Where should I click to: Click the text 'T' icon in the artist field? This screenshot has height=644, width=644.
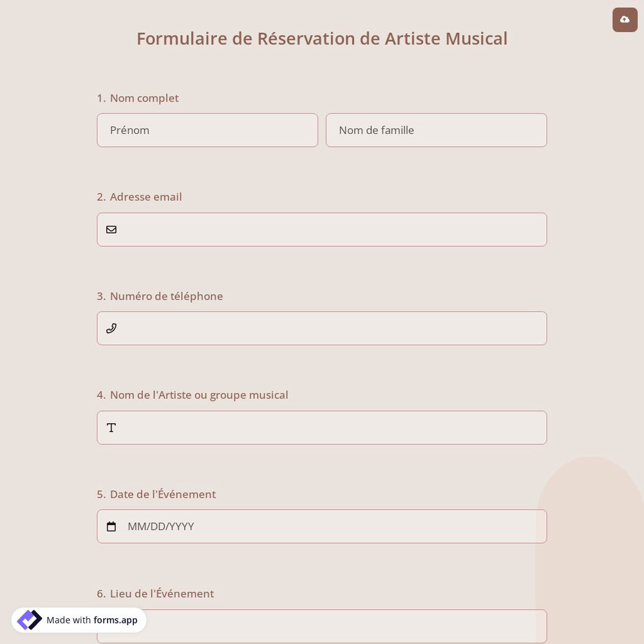click(x=111, y=427)
